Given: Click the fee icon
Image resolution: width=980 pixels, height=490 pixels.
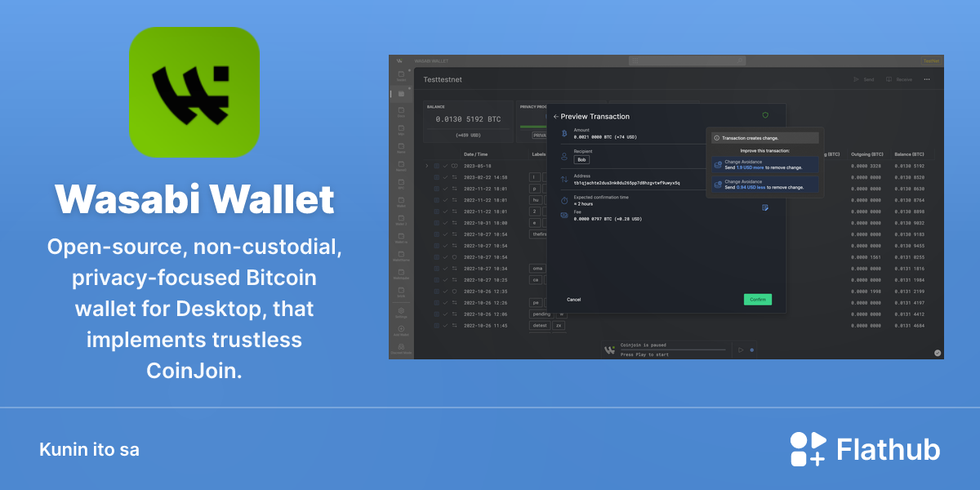Looking at the screenshot, I should [x=564, y=216].
